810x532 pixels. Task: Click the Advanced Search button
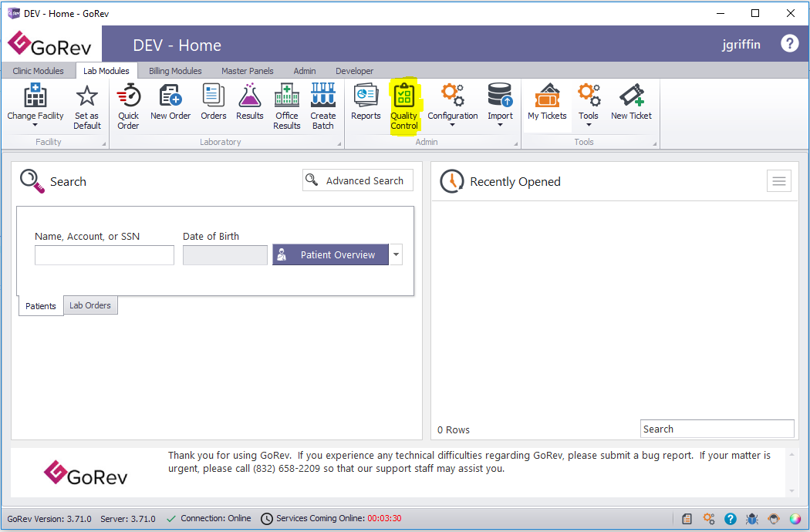tap(358, 180)
